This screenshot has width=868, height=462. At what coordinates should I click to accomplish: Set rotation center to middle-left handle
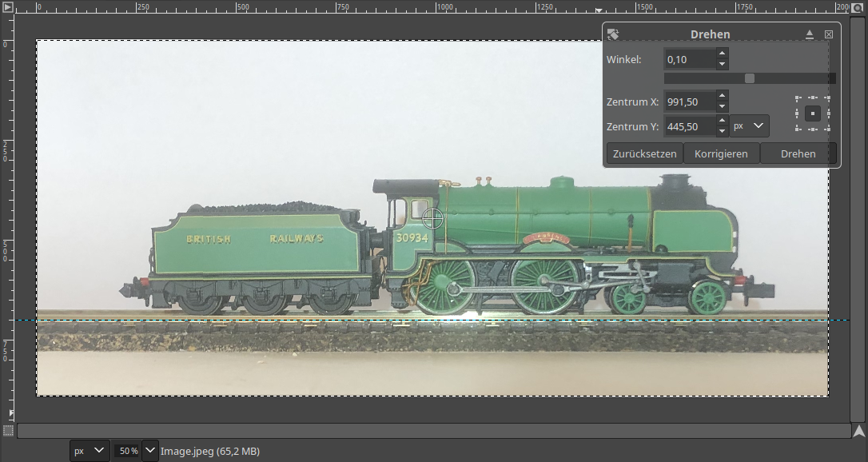pos(798,114)
